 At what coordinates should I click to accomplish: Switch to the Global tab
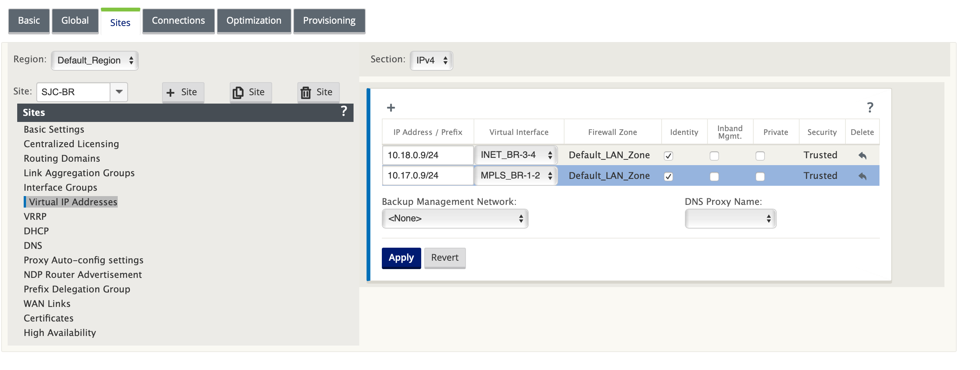(x=75, y=21)
